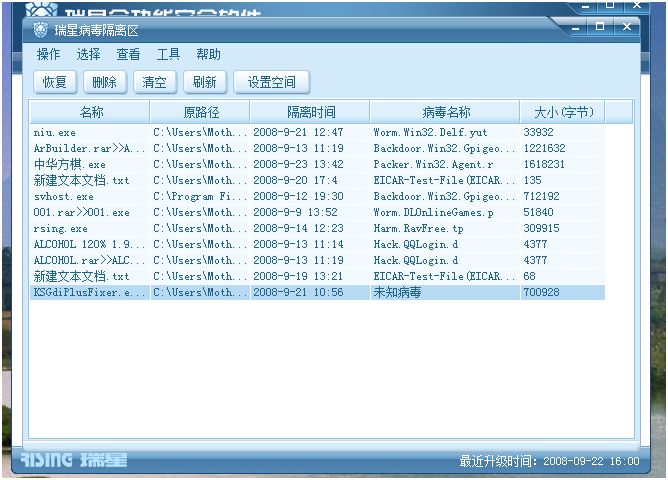
Task: Open the 工具 menu
Action: [x=168, y=54]
